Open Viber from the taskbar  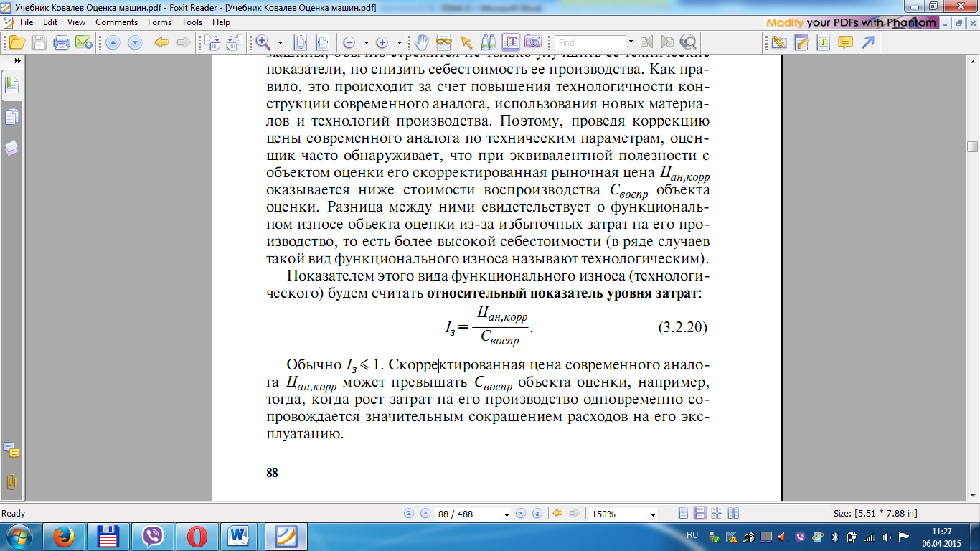point(153,537)
